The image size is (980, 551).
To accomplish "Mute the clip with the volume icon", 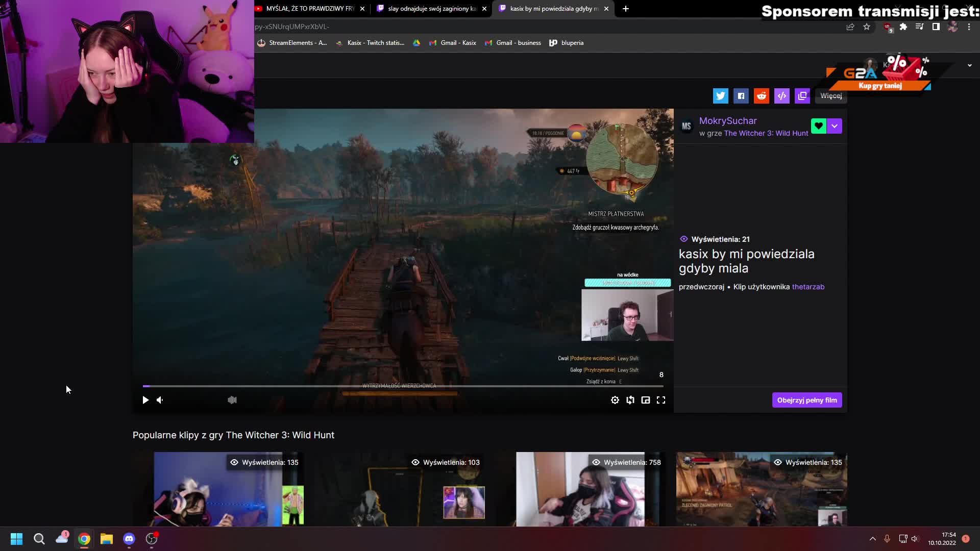I will click(x=160, y=400).
